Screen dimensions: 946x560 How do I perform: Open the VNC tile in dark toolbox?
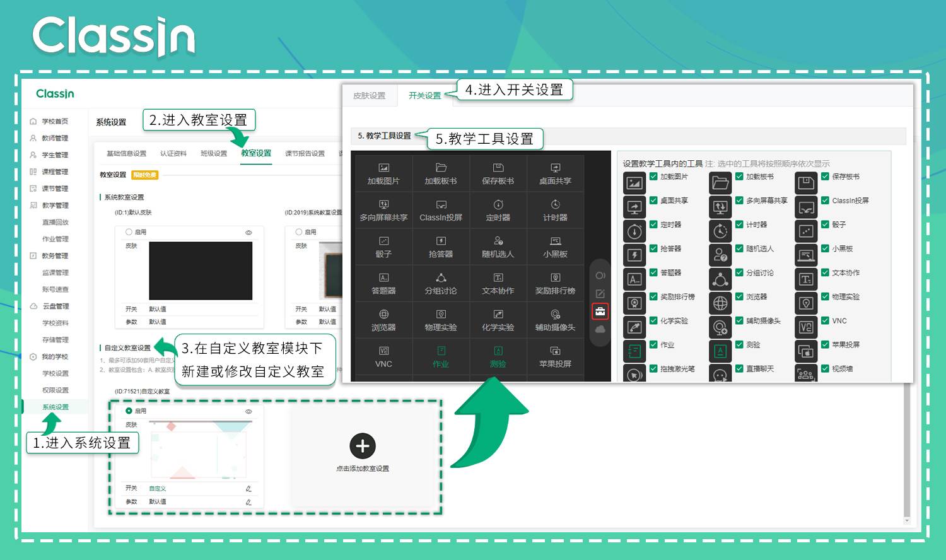pos(383,356)
